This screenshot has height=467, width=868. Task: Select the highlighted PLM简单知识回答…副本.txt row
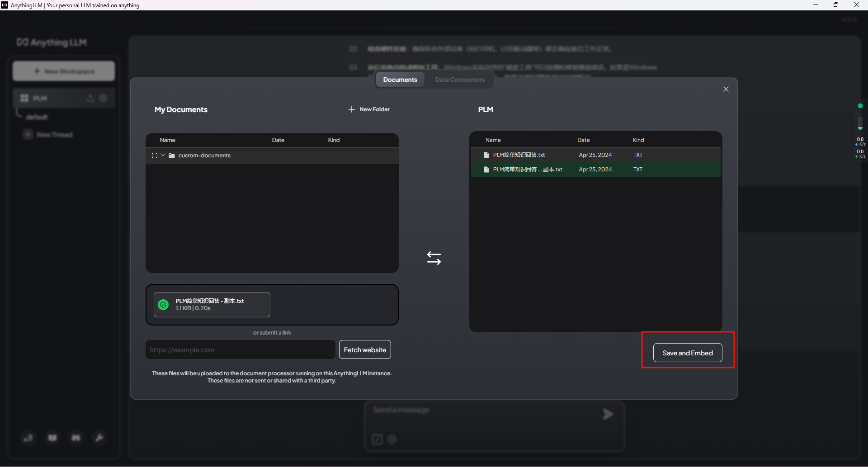click(595, 170)
